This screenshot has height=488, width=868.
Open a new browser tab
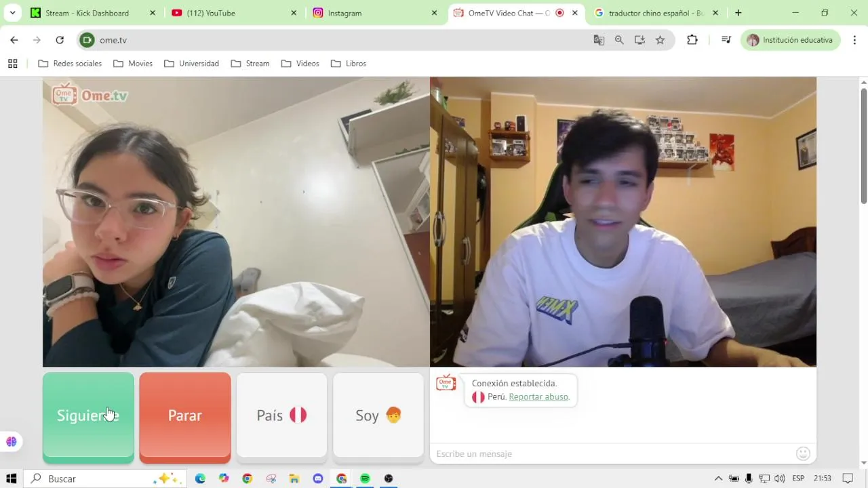(x=738, y=13)
